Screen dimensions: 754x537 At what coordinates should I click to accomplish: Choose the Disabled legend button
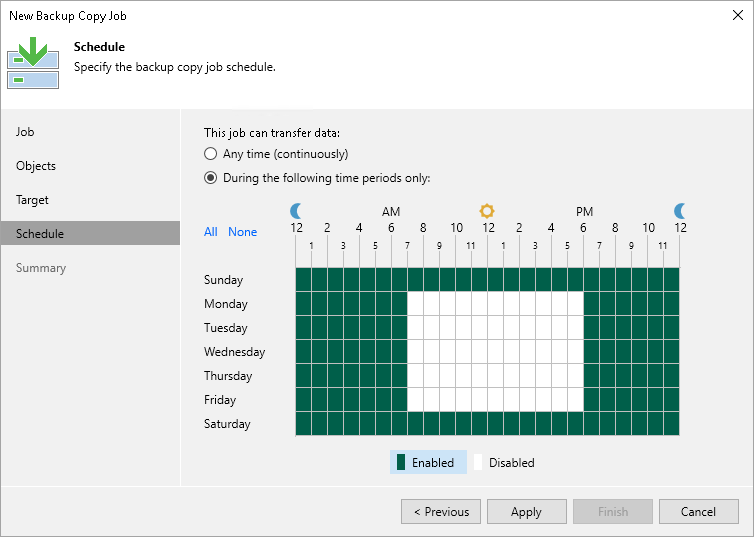[504, 462]
